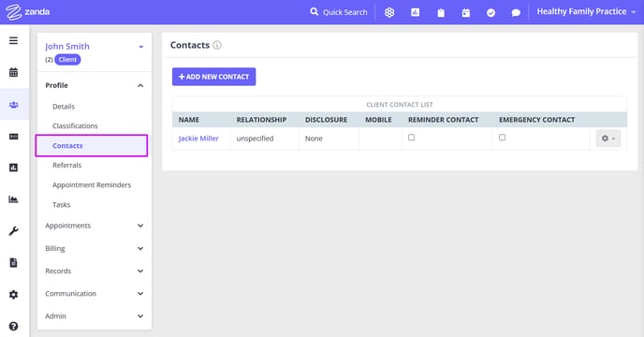Screen dimensions: 644x337
Task: Open Appointment Reminders under Profile
Action: click(92, 185)
